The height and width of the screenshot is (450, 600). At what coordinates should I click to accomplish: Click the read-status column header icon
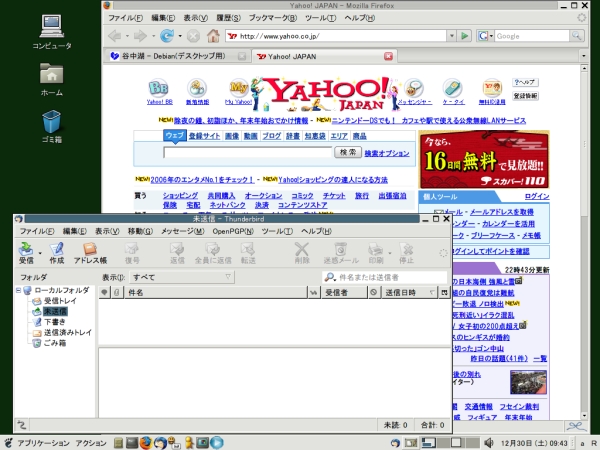pyautogui.click(x=314, y=292)
